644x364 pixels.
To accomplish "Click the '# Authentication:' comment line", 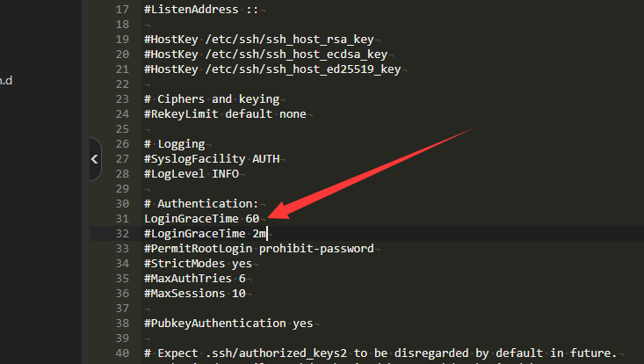I will click(201, 204).
